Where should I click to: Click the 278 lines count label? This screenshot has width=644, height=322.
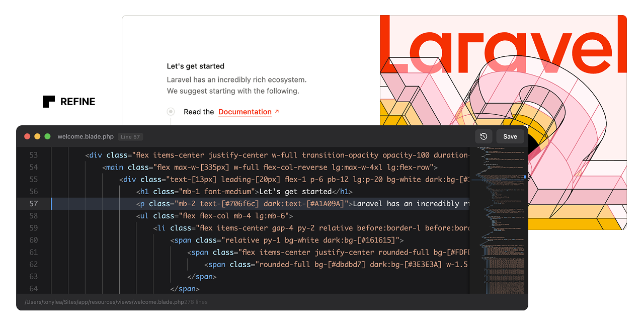pyautogui.click(x=196, y=302)
